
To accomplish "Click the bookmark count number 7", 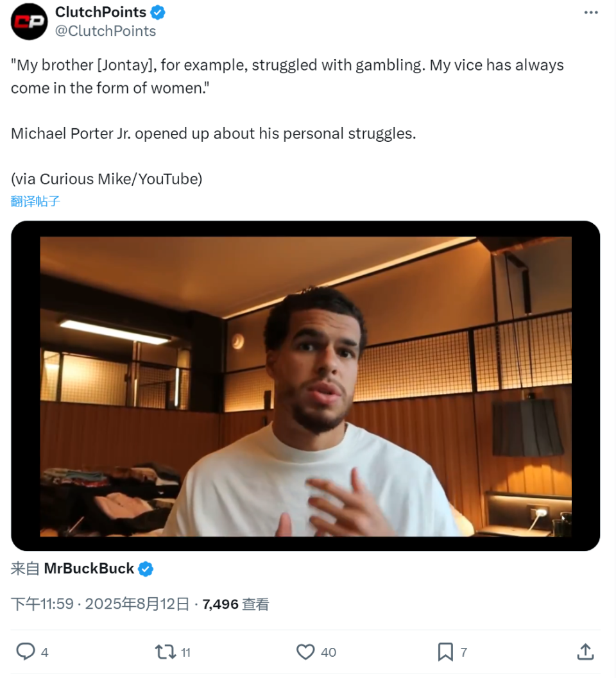I will (x=463, y=652).
